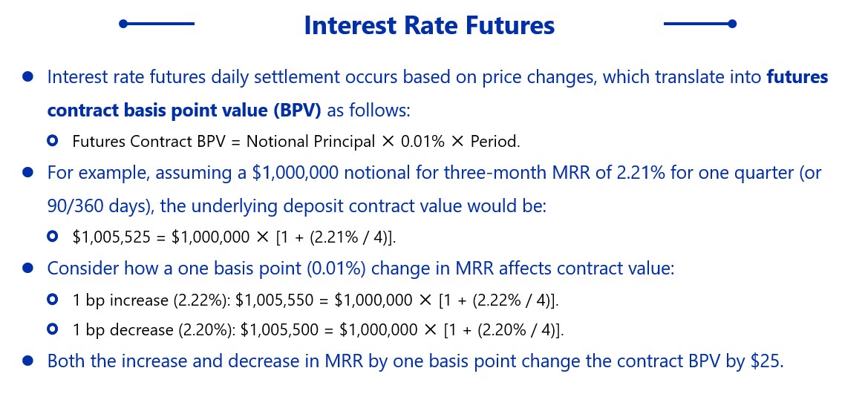868x411 pixels.
Task: Select the solid bullet before 'Interest rate futures daily'
Action: pos(28,76)
